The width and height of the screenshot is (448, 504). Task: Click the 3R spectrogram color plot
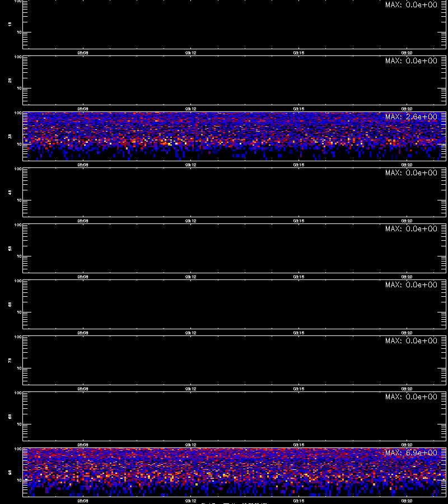click(234, 136)
